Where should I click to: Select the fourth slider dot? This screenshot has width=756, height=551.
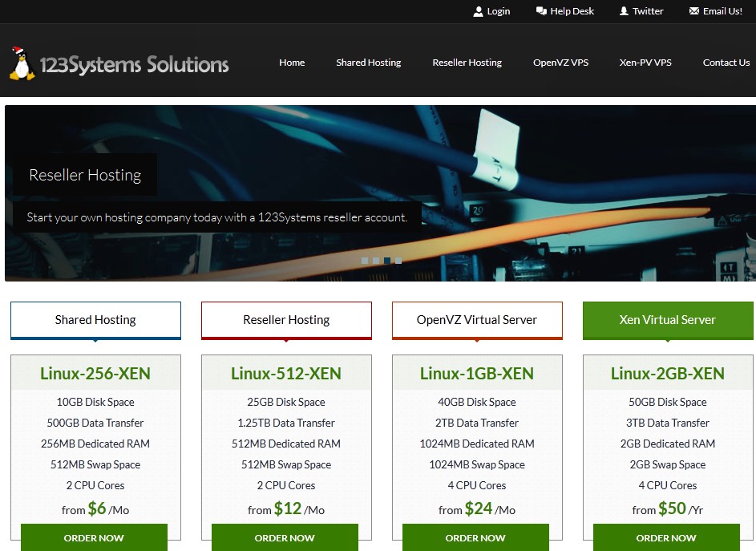pyautogui.click(x=398, y=261)
